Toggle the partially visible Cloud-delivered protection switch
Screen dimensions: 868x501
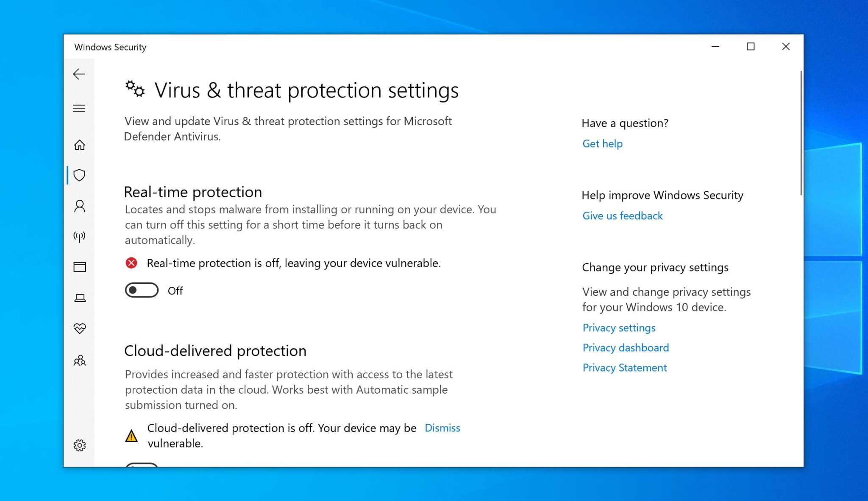click(x=142, y=467)
